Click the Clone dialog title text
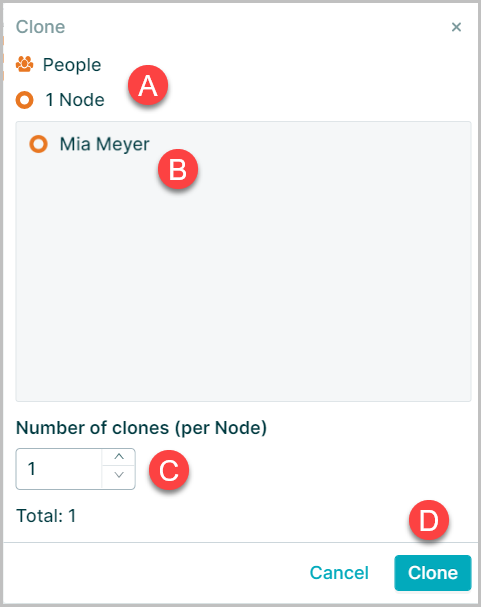The height and width of the screenshot is (607, 481). (x=40, y=27)
